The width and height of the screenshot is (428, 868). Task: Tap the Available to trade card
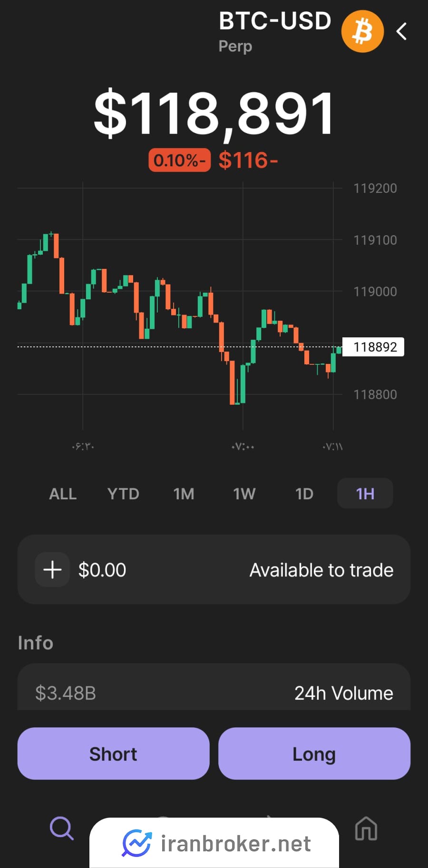click(214, 569)
